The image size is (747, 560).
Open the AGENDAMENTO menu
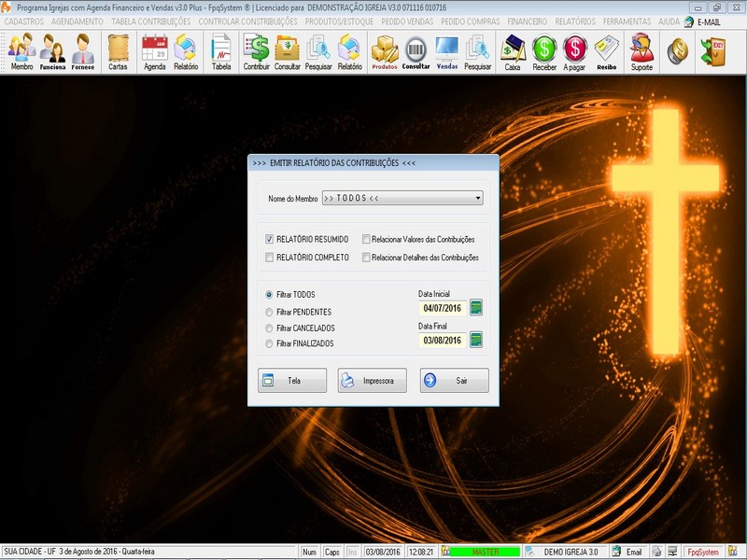[78, 21]
